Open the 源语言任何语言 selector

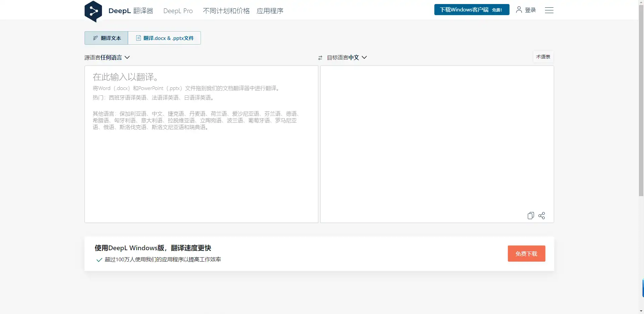click(107, 57)
